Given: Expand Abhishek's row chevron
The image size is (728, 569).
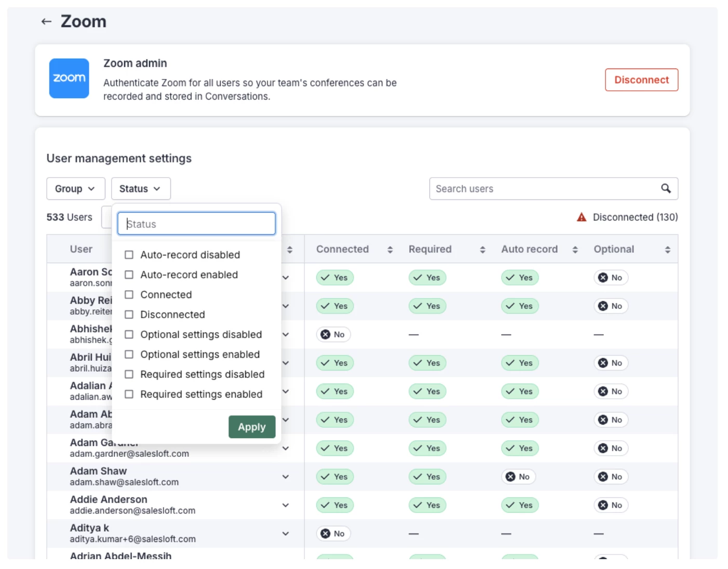Looking at the screenshot, I should 286,334.
